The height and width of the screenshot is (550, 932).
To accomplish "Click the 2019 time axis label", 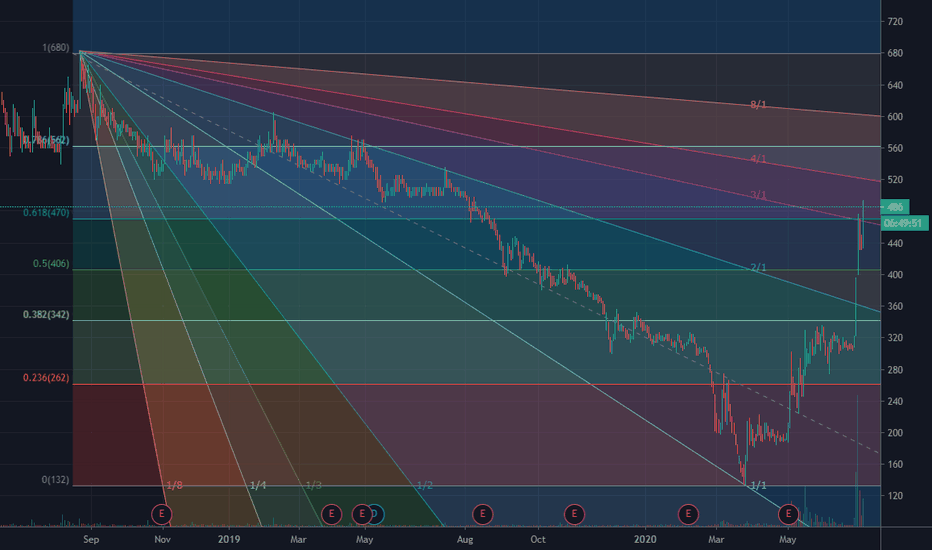I will pyautogui.click(x=229, y=539).
